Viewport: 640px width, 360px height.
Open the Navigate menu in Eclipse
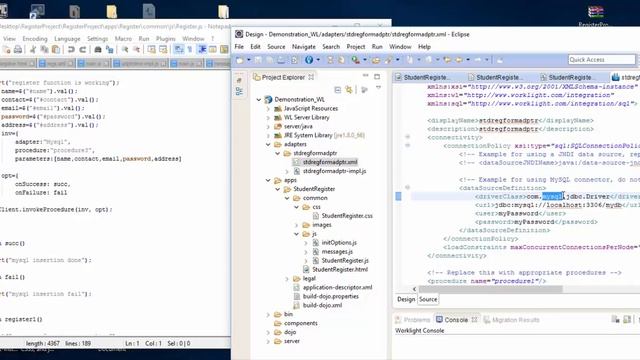(x=304, y=47)
